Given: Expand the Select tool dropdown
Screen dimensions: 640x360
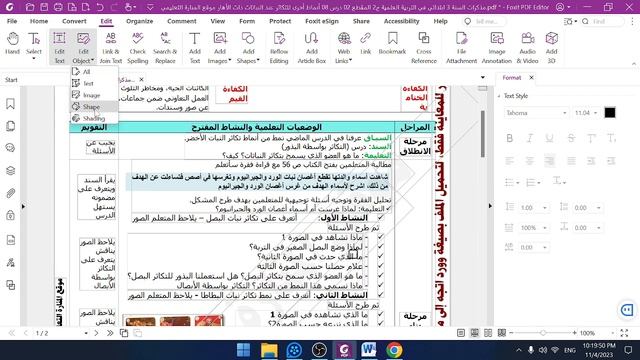Looking at the screenshot, I should pos(34,59).
